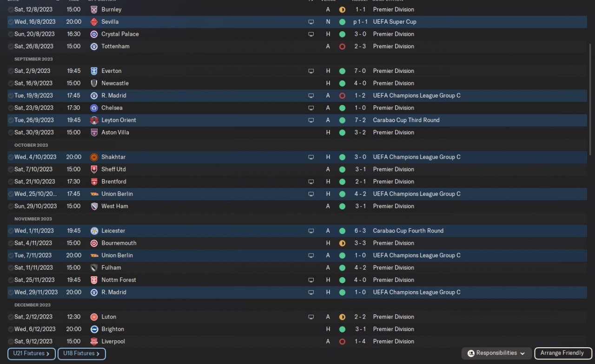
Task: Toggle the checkmark beside Sat, 9/12/2023 Liverpool
Action: pyautogui.click(x=11, y=342)
